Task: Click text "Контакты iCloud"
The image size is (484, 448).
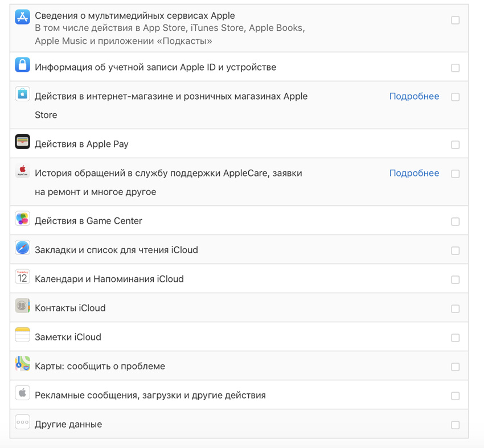Action: pyautogui.click(x=71, y=308)
